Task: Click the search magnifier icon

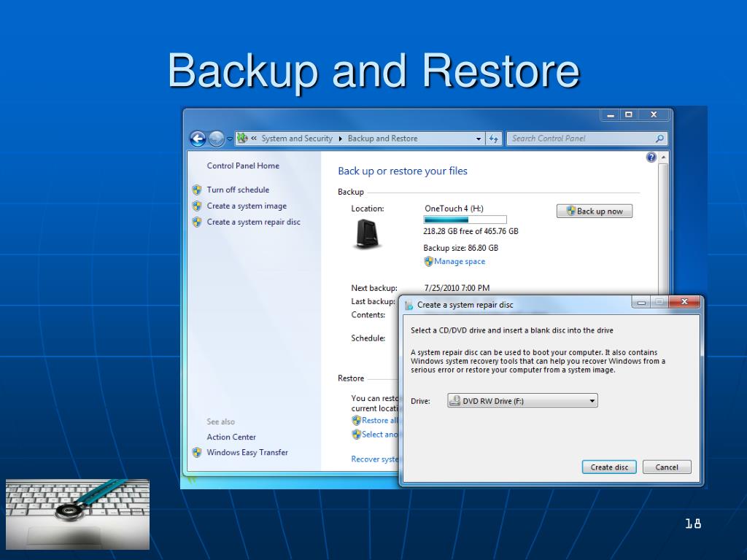Action: [x=659, y=139]
